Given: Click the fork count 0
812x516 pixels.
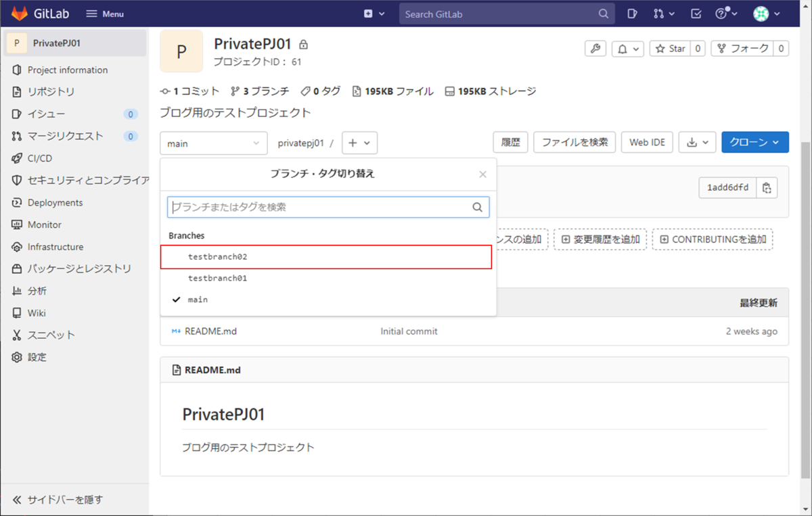Looking at the screenshot, I should 782,49.
